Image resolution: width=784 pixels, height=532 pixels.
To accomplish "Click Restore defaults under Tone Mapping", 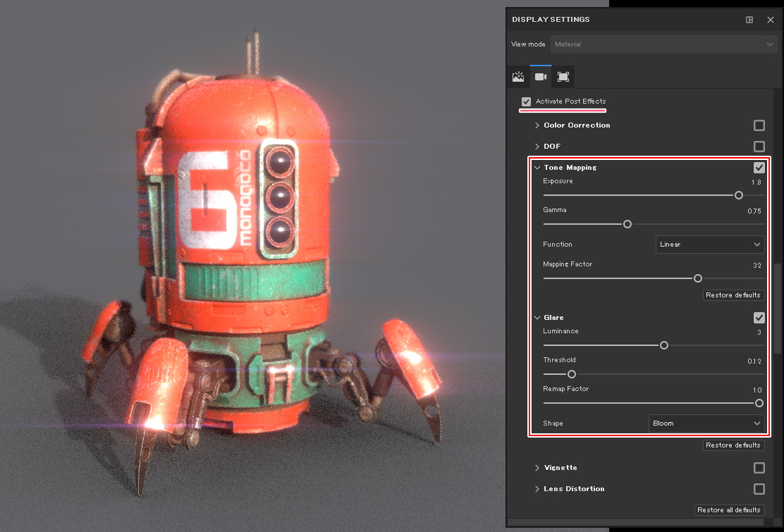I will [x=733, y=295].
